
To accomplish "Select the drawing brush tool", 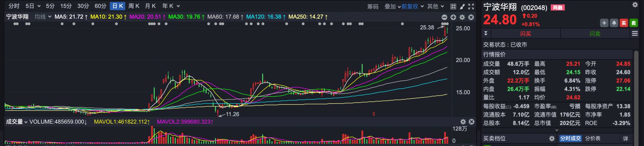I will click(462, 6).
